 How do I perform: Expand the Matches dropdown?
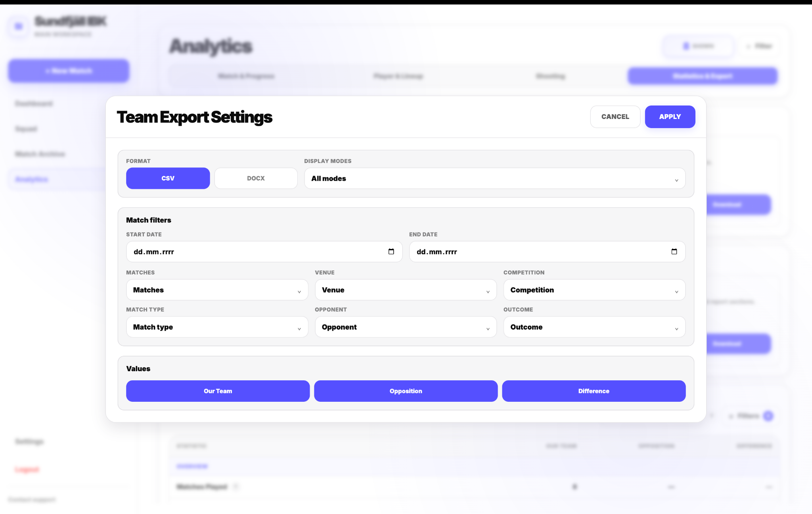click(x=217, y=290)
